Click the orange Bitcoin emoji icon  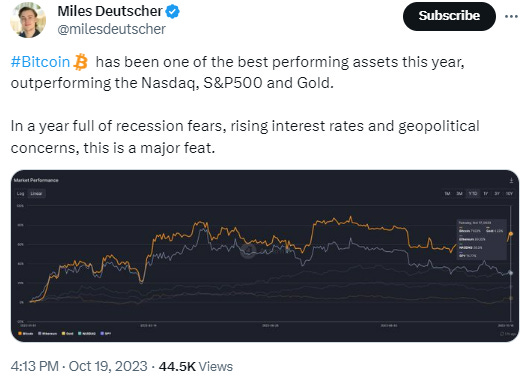point(81,62)
